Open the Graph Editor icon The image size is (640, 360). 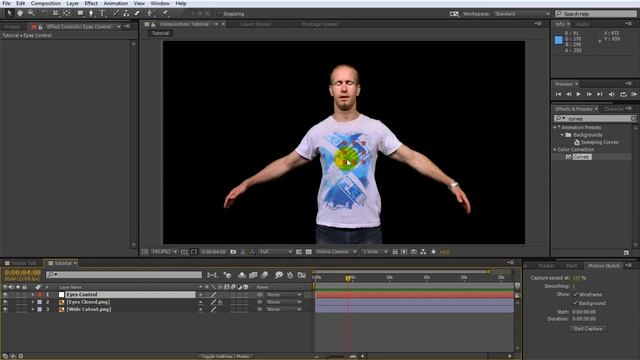point(302,276)
